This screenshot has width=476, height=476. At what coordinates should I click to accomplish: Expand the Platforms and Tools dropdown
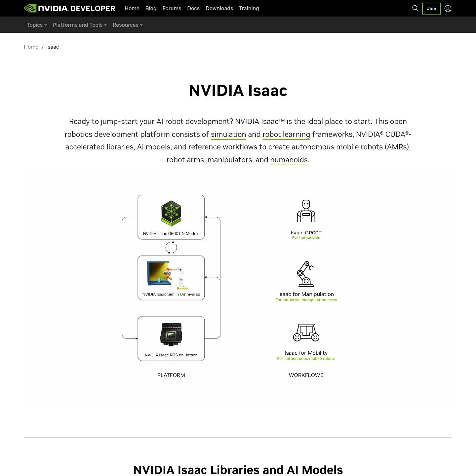(x=80, y=25)
